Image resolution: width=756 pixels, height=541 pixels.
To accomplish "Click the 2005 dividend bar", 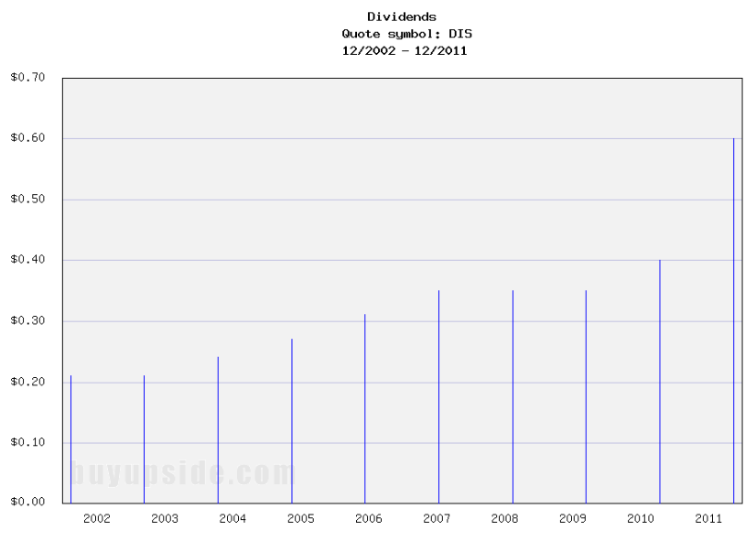I will [292, 421].
